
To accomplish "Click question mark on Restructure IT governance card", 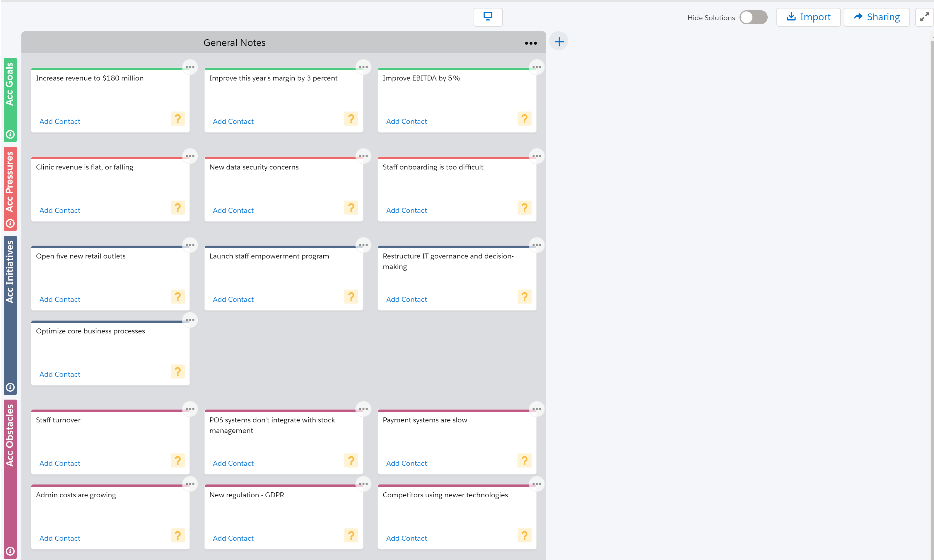I will [524, 297].
